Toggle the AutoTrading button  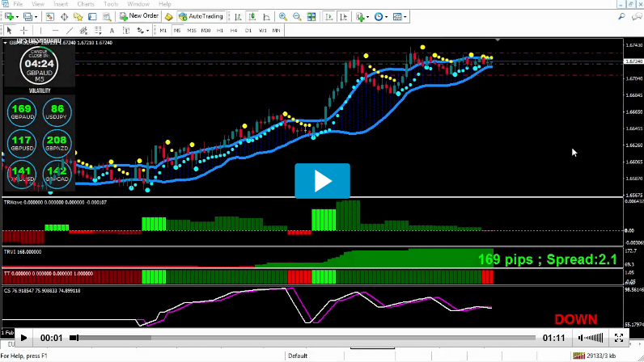tap(201, 16)
